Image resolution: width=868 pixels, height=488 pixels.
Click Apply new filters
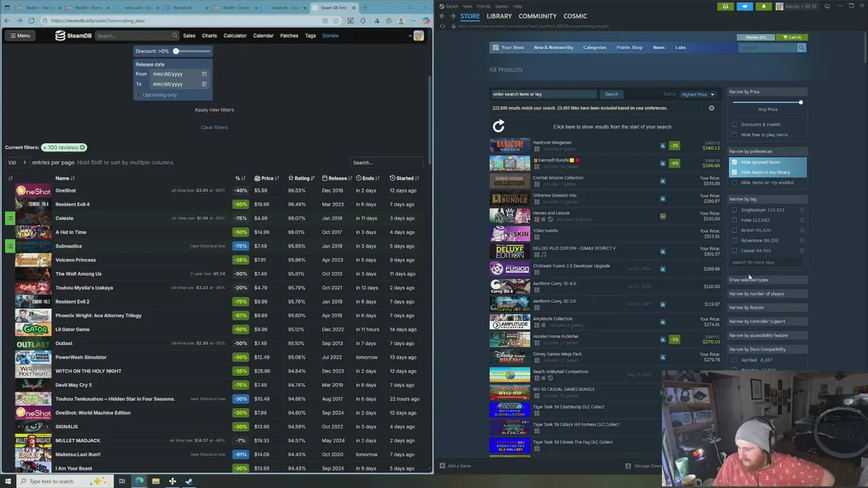[214, 110]
